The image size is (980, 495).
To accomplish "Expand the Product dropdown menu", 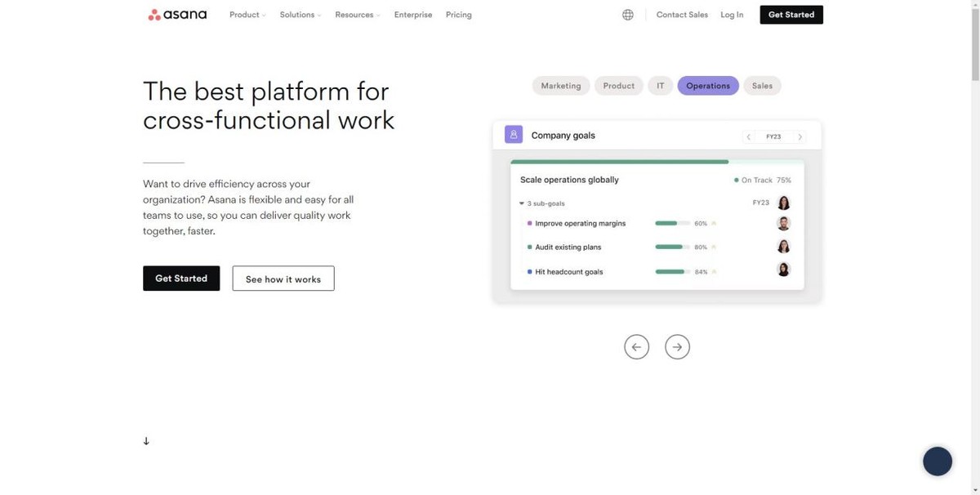I will 247,15.
